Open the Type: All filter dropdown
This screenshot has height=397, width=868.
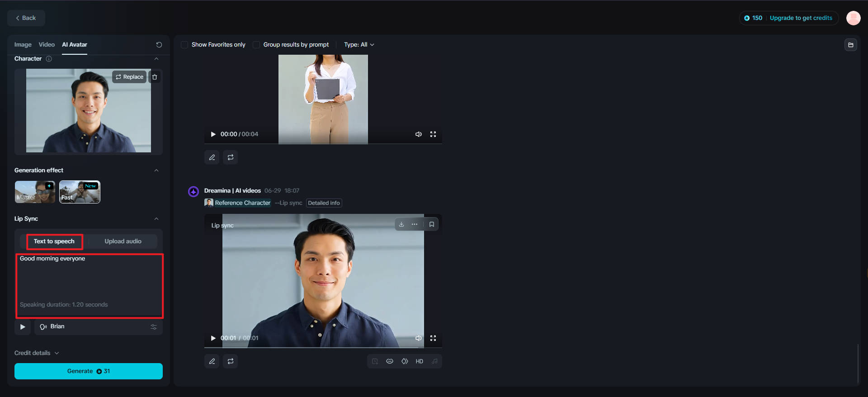[x=359, y=45]
